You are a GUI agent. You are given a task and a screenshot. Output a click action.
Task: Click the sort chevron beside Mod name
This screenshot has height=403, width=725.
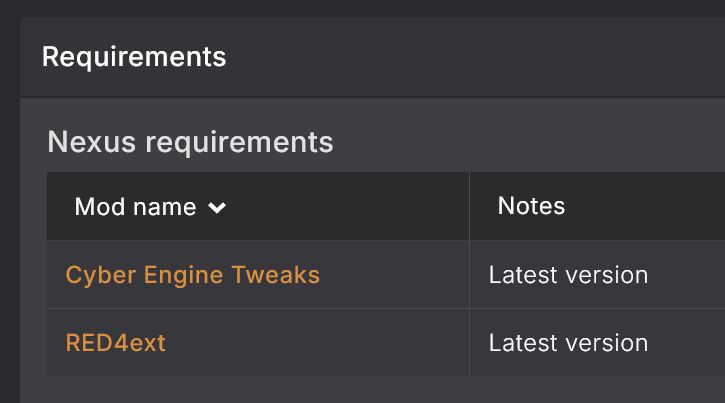click(x=217, y=208)
